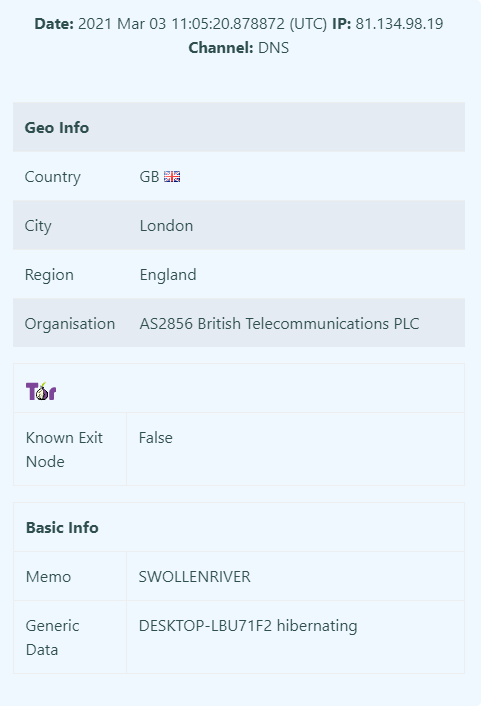Select the IP address 81.134.98.19
The image size is (482, 709).
coord(399,24)
